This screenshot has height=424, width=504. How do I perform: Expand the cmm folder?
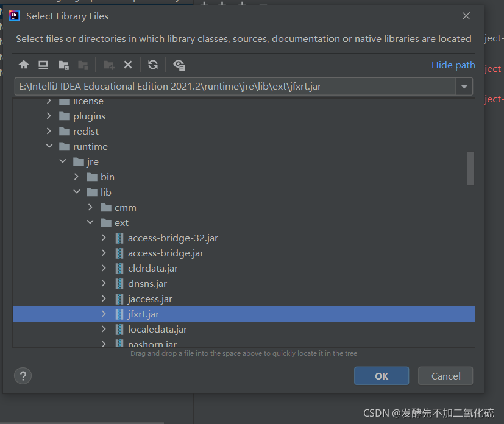[x=90, y=207]
